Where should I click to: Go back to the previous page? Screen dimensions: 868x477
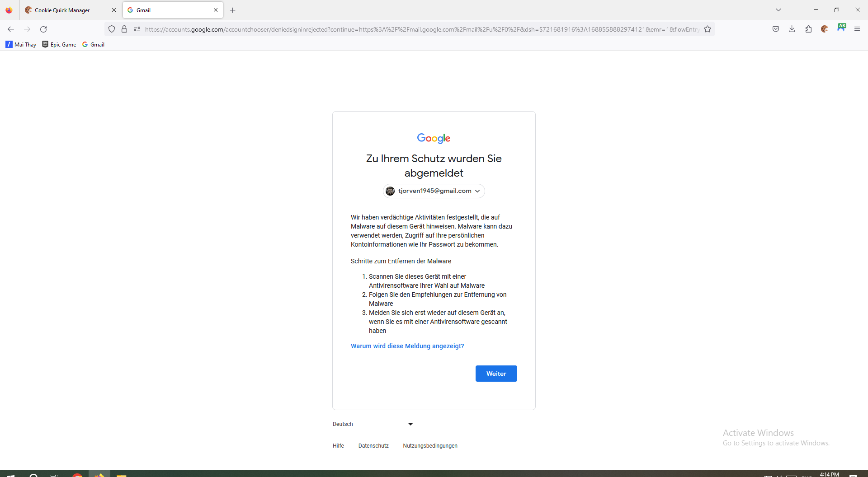[x=11, y=29]
